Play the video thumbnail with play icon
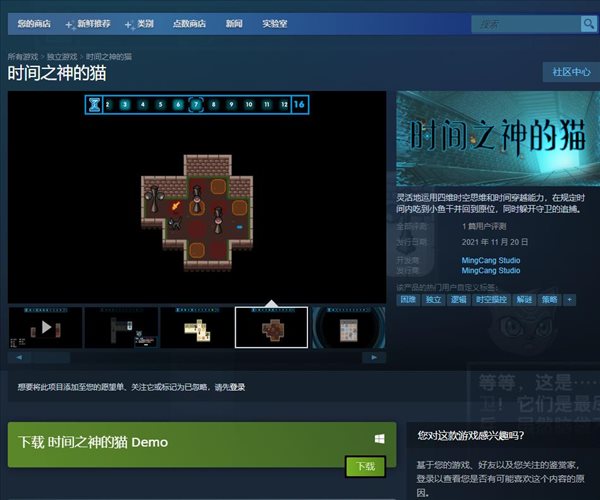The width and height of the screenshot is (600, 500). (46, 327)
